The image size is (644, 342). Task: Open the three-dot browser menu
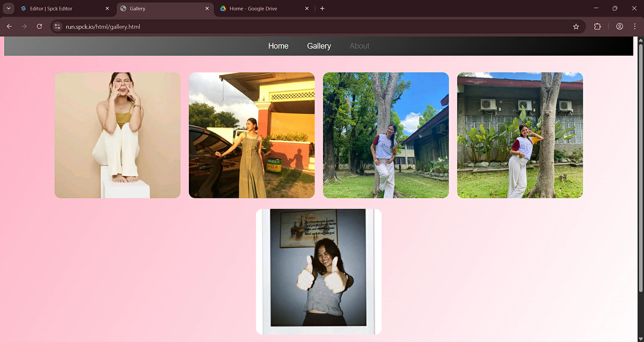[x=635, y=26]
